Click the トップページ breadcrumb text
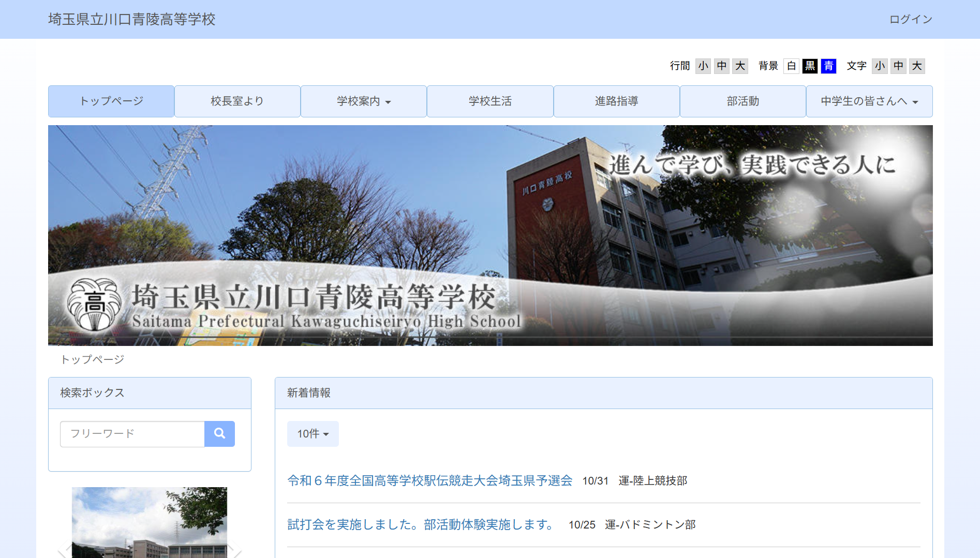This screenshot has height=558, width=980. click(x=93, y=359)
